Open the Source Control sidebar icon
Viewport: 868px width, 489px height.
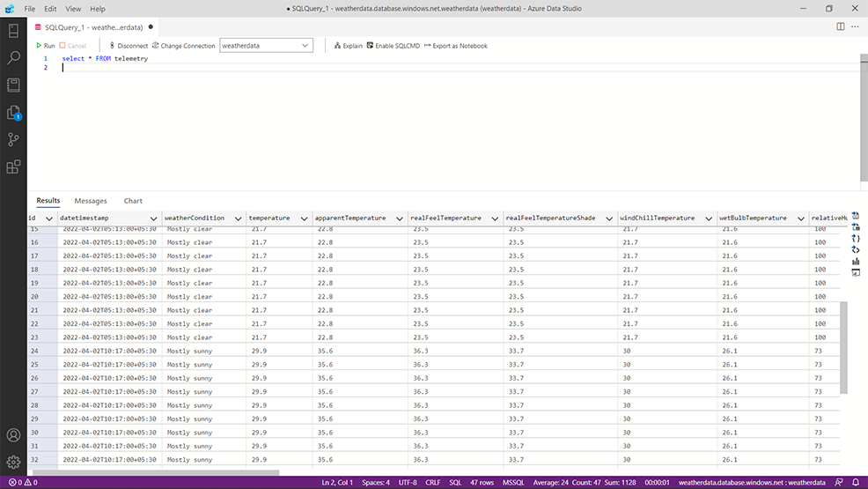[x=13, y=139]
